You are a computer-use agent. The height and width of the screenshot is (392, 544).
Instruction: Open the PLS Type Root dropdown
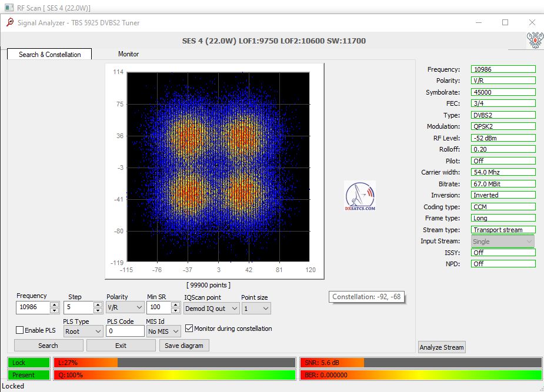(82, 331)
